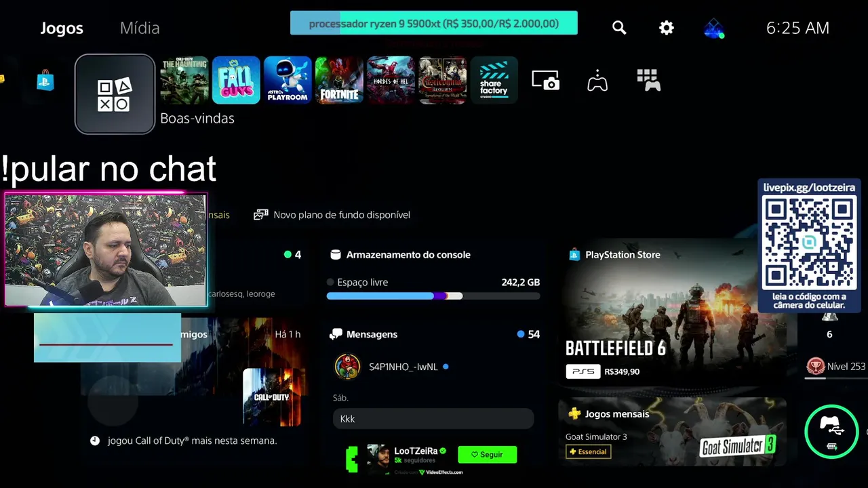Screen dimensions: 868x488
Task: Select the Hordes of Hel tile
Action: pyautogui.click(x=391, y=81)
